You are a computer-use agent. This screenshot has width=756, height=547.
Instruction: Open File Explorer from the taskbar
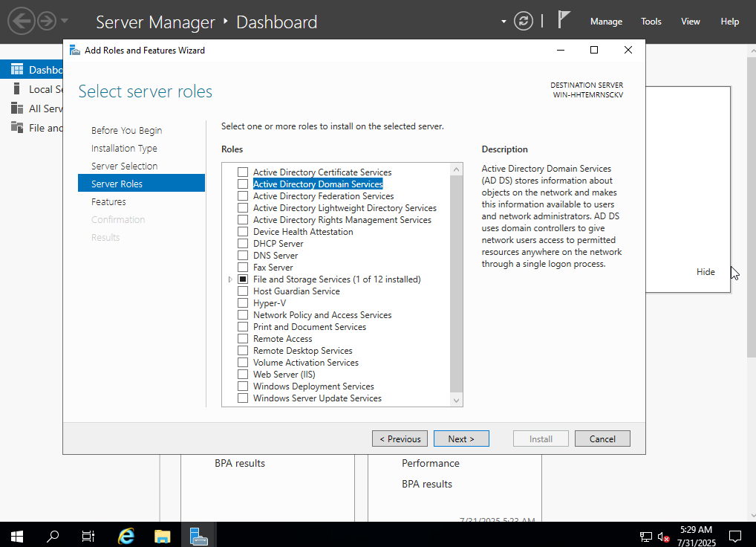tap(163, 535)
